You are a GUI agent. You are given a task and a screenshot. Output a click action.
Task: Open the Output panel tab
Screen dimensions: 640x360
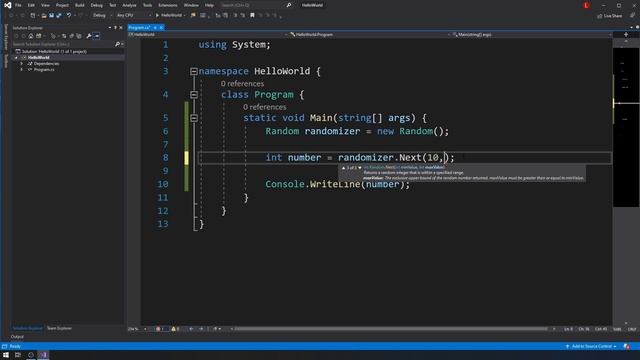point(17,337)
